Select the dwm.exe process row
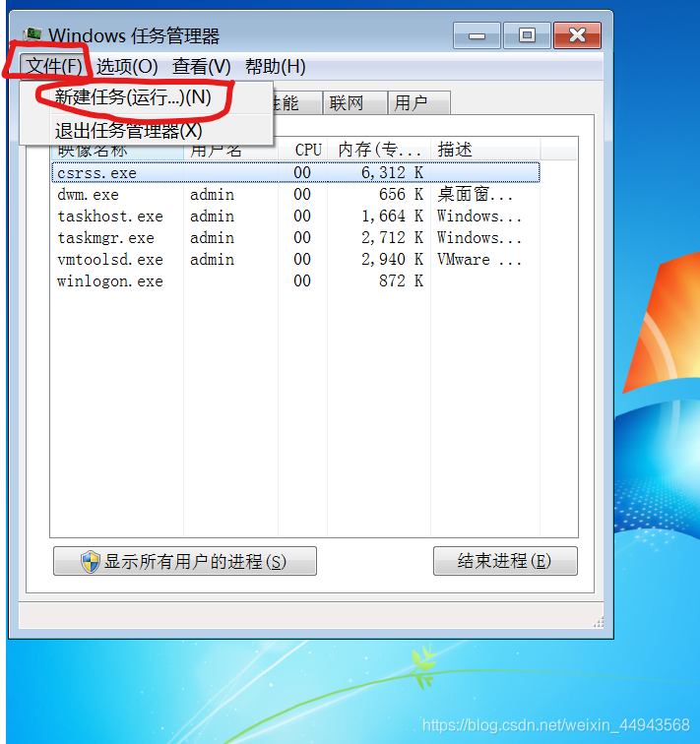700x744 pixels. coord(295,194)
